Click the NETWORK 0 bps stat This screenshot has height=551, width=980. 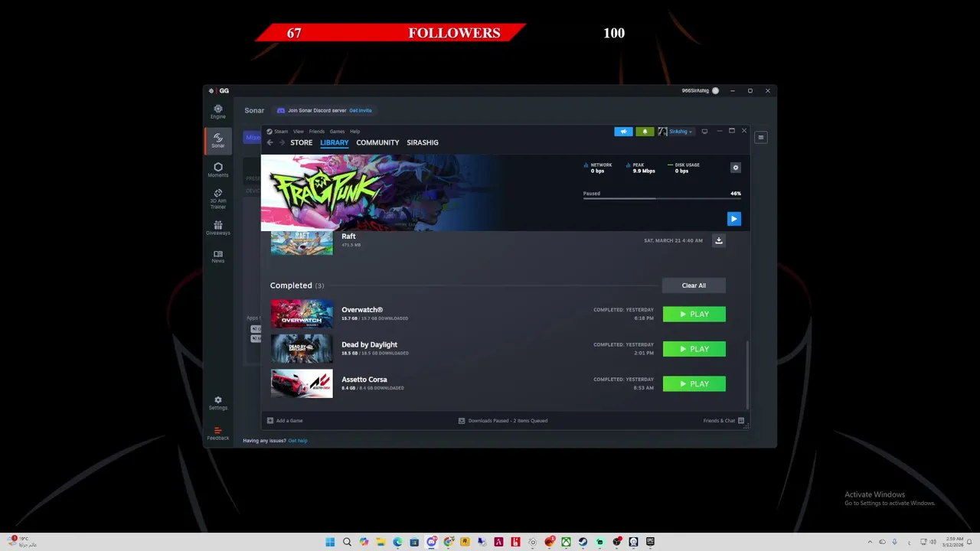(x=598, y=168)
